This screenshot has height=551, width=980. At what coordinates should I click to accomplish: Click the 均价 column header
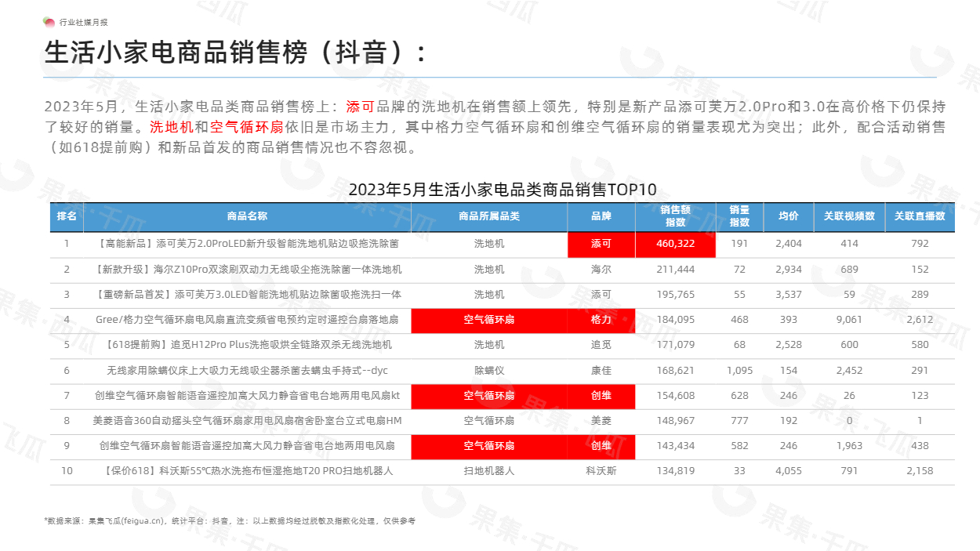coord(788,216)
